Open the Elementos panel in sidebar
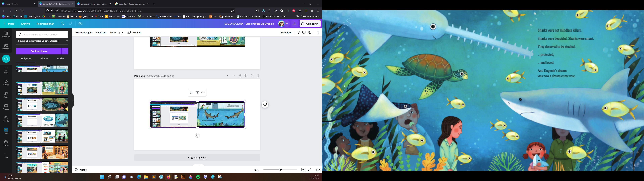 click(x=6, y=46)
